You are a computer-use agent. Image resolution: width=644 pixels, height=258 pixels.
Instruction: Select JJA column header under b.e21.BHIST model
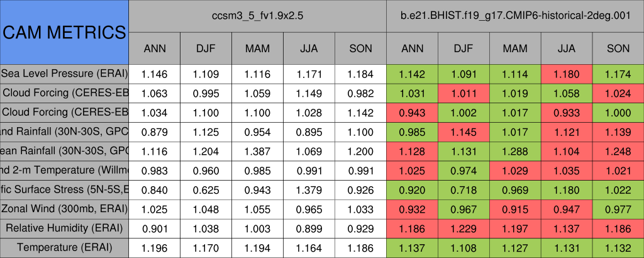pyautogui.click(x=567, y=48)
